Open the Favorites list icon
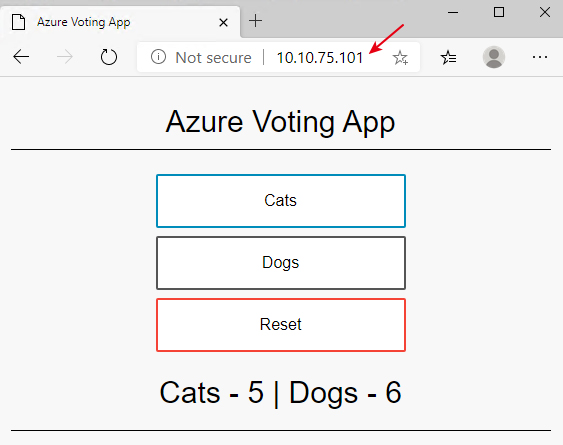 pos(448,57)
